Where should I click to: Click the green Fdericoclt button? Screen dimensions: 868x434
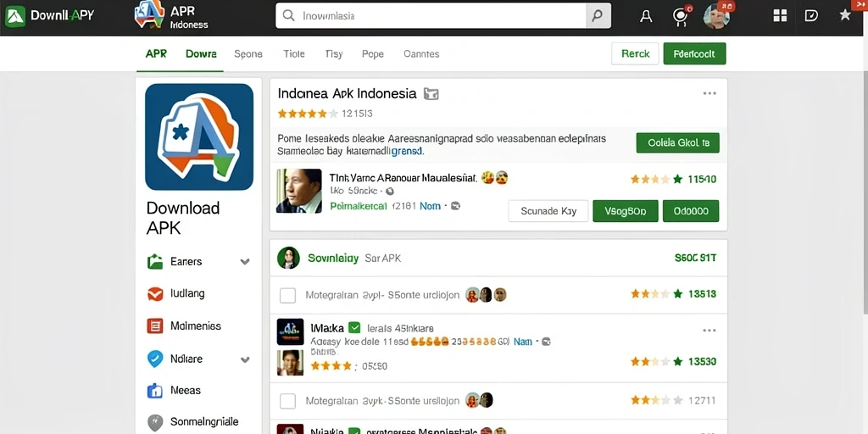[x=694, y=53]
